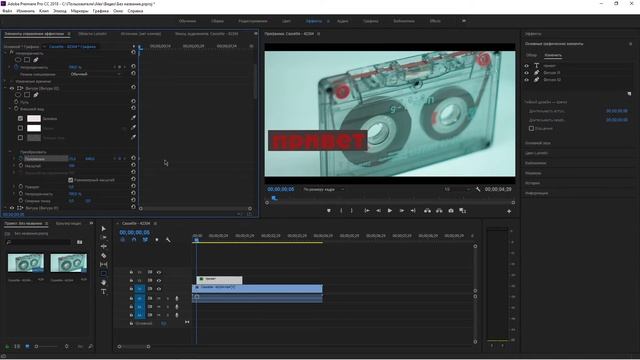Click the Extract button under program monitor
The width and height of the screenshot is (640, 360).
coord(439,211)
